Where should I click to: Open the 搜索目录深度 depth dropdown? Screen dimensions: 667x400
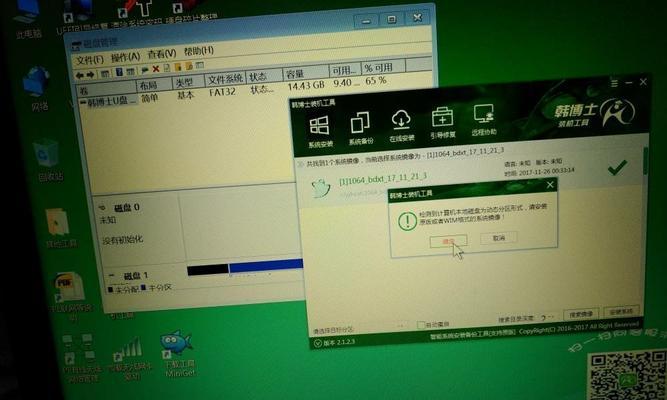tap(547, 317)
